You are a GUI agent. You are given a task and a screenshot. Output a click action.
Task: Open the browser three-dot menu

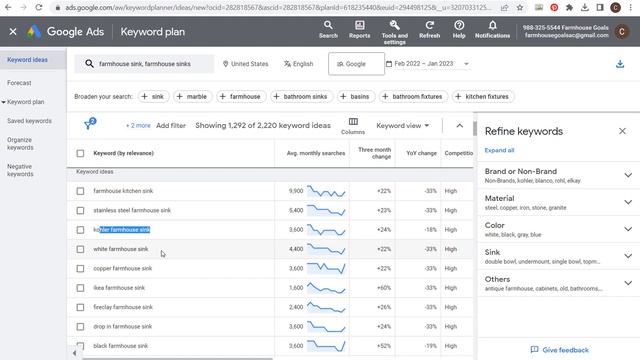pos(631,7)
